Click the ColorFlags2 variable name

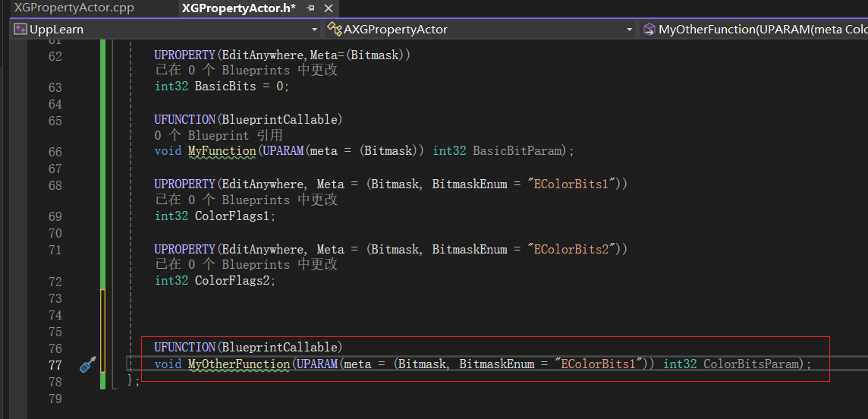click(x=232, y=281)
